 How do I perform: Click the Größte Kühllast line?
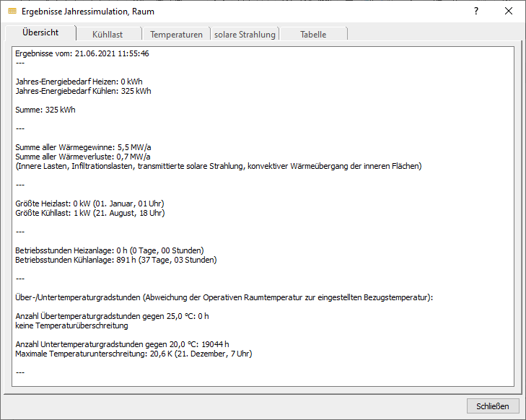[90, 213]
